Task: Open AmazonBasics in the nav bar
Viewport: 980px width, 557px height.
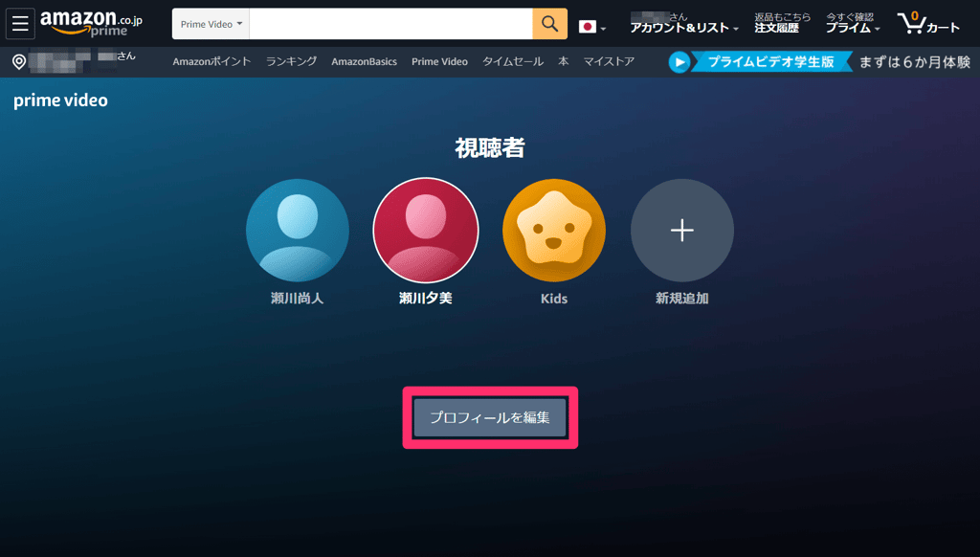Action: click(364, 61)
